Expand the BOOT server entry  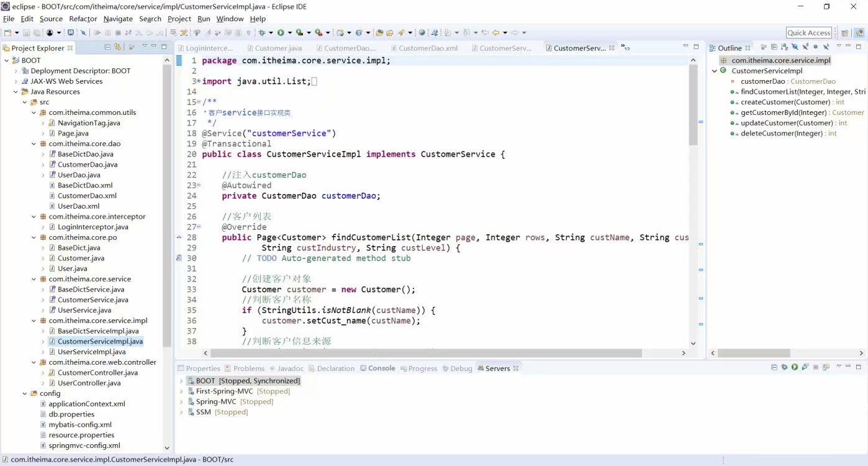tap(181, 381)
